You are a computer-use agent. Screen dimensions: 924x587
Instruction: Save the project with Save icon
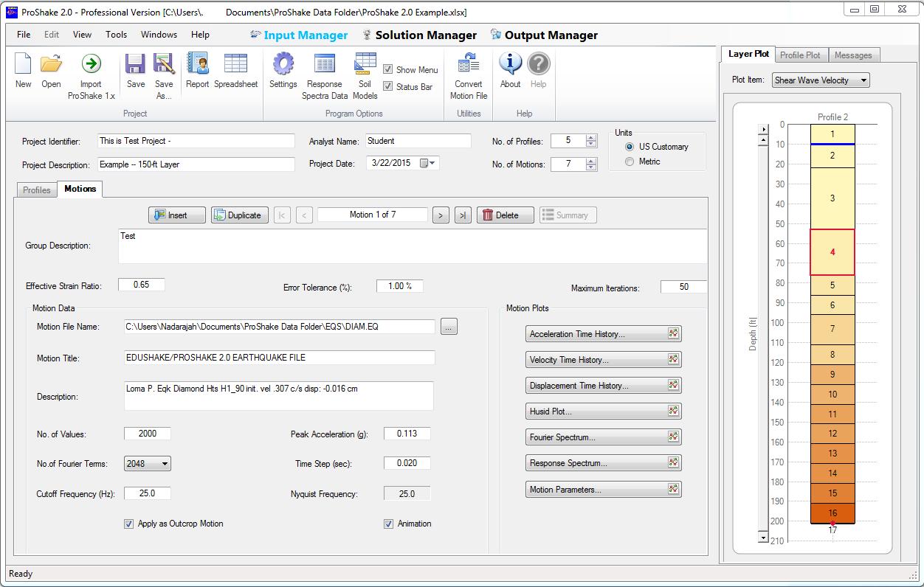[136, 64]
